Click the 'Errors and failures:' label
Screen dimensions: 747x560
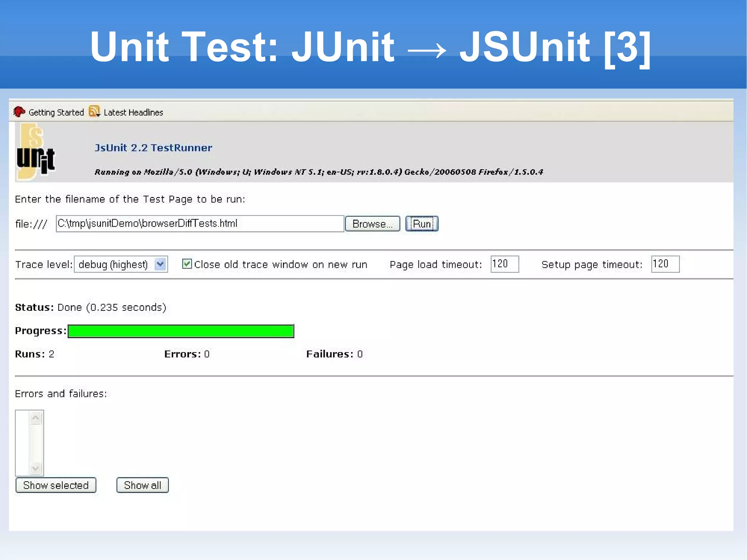pos(61,394)
